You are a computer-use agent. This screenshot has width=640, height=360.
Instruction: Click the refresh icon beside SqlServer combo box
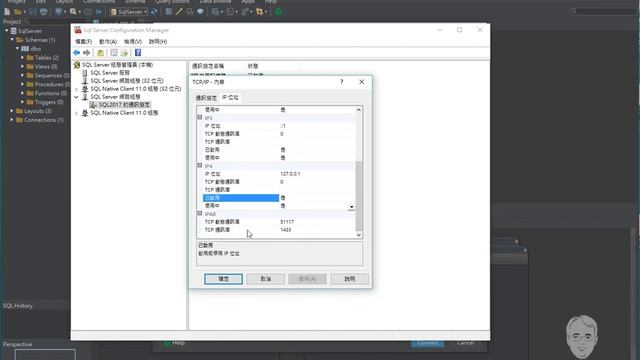[154, 12]
